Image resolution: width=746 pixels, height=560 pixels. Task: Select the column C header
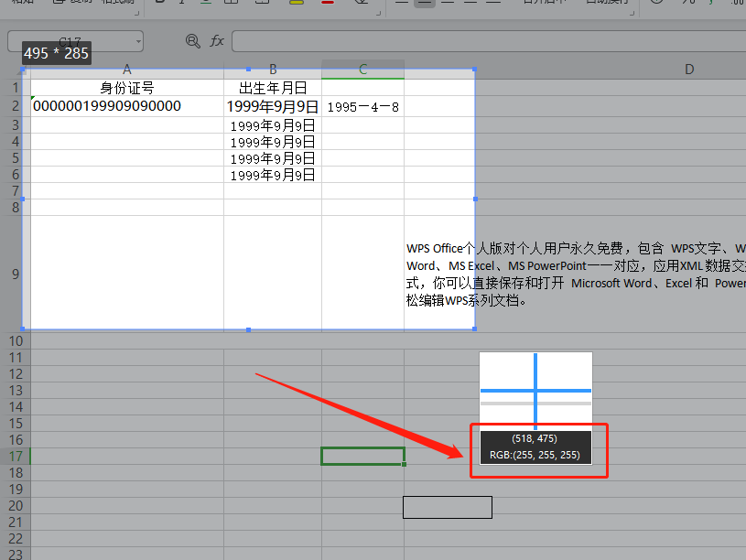point(362,70)
